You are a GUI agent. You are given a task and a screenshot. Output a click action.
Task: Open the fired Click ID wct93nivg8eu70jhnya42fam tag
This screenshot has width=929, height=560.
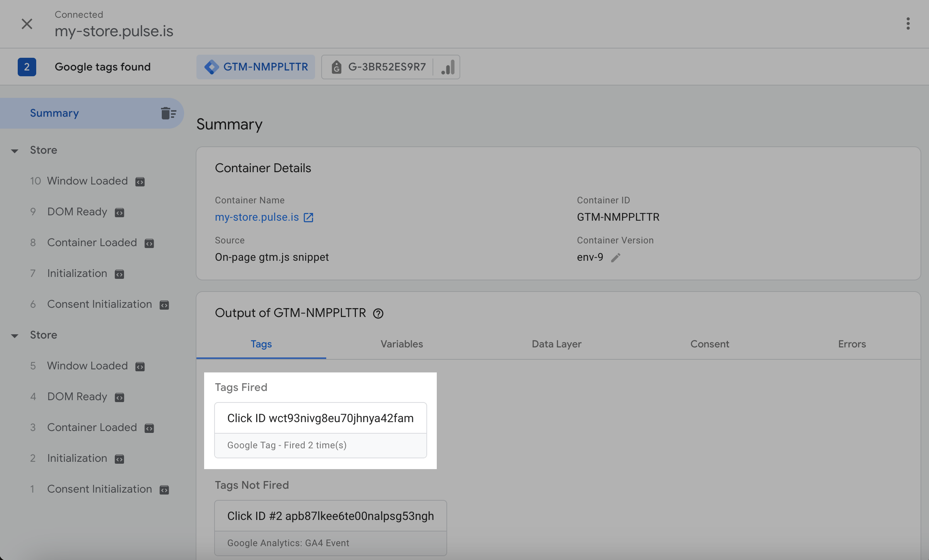(320, 418)
